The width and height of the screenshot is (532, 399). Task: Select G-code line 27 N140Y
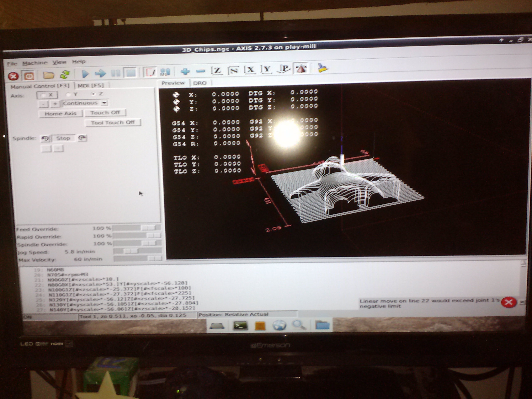(122, 308)
